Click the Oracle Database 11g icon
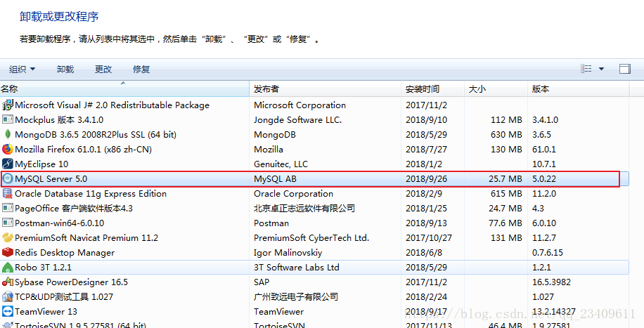Image resolution: width=644 pixels, height=328 pixels. pos(8,193)
